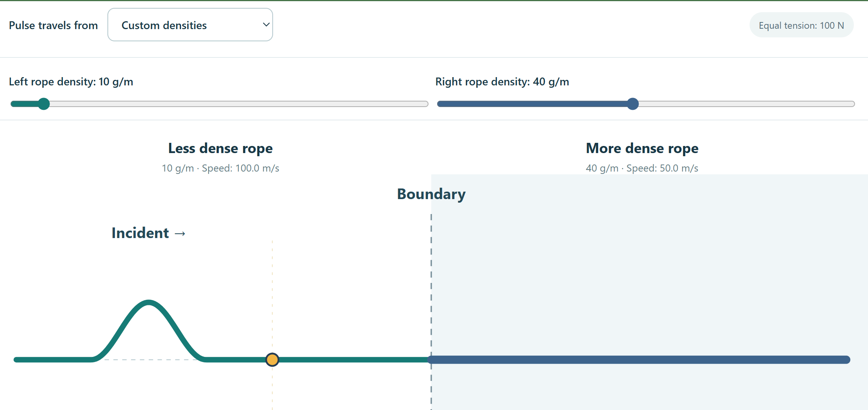The image size is (868, 410).
Task: Click the incident pulse peak
Action: click(x=149, y=303)
